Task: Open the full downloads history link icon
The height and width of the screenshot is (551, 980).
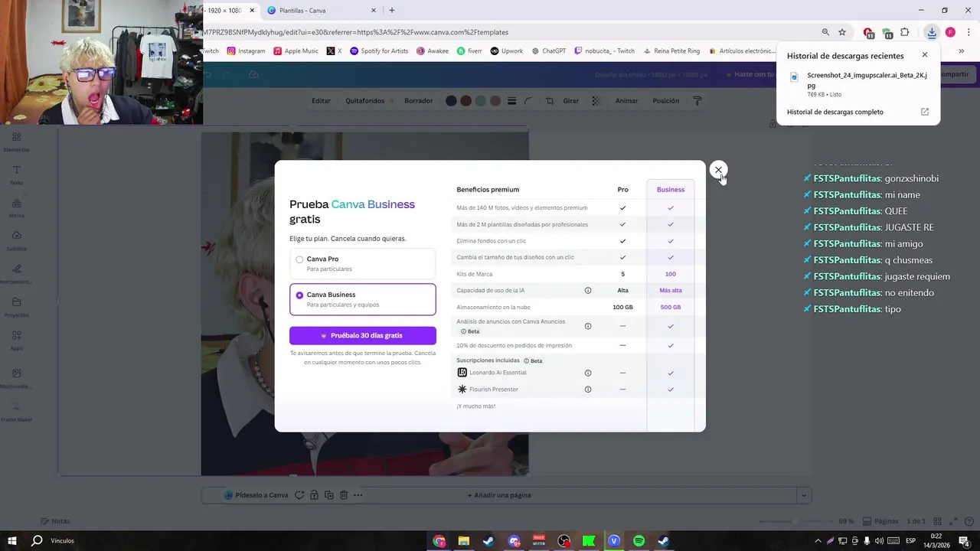Action: click(x=925, y=112)
